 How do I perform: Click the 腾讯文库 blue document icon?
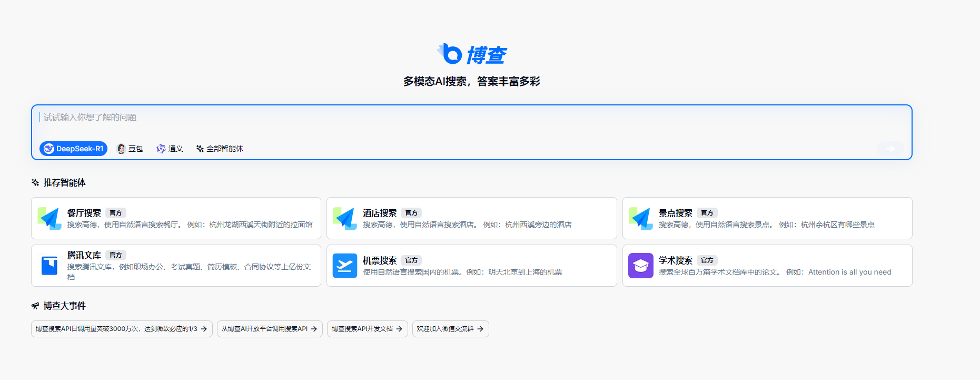pos(50,266)
